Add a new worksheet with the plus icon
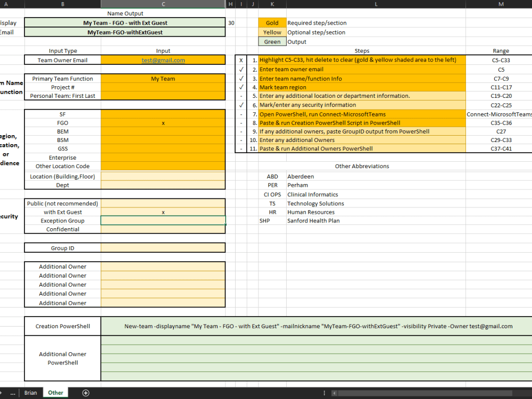Image resolution: width=532 pixels, height=399 pixels. (85, 393)
